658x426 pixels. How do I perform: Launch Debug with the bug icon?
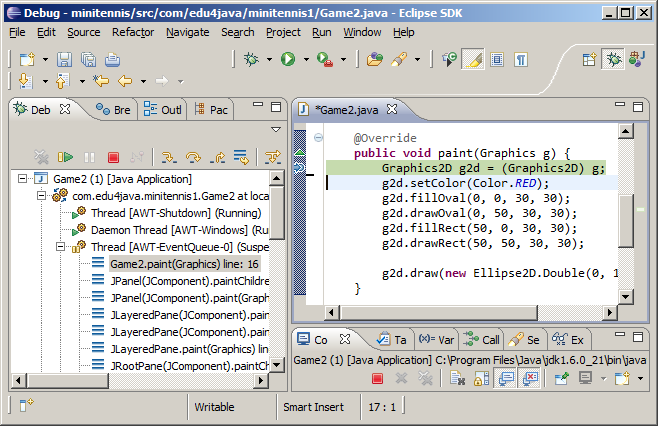coord(251,59)
